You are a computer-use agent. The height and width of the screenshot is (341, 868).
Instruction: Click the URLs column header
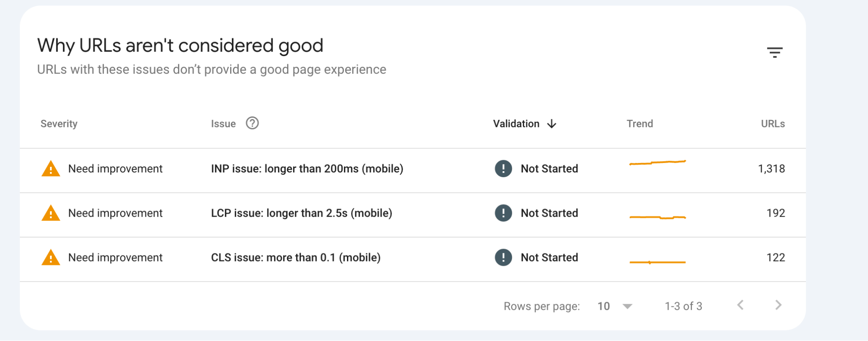(x=772, y=124)
